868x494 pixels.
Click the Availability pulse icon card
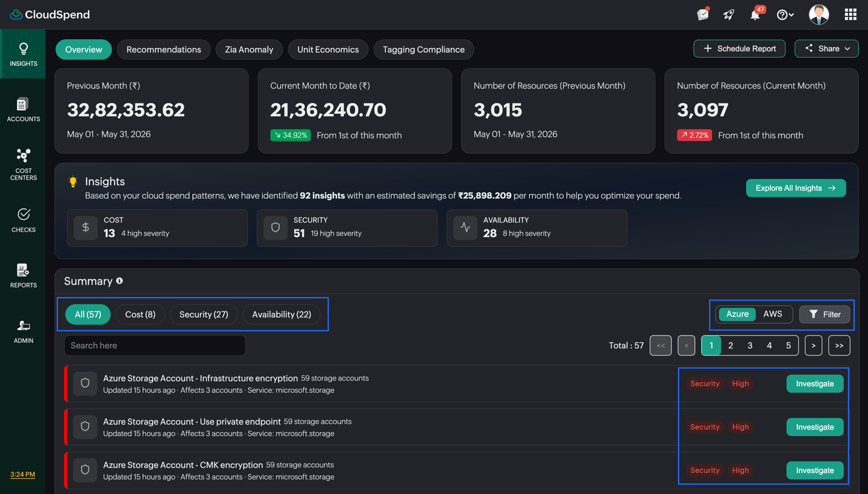(x=465, y=227)
